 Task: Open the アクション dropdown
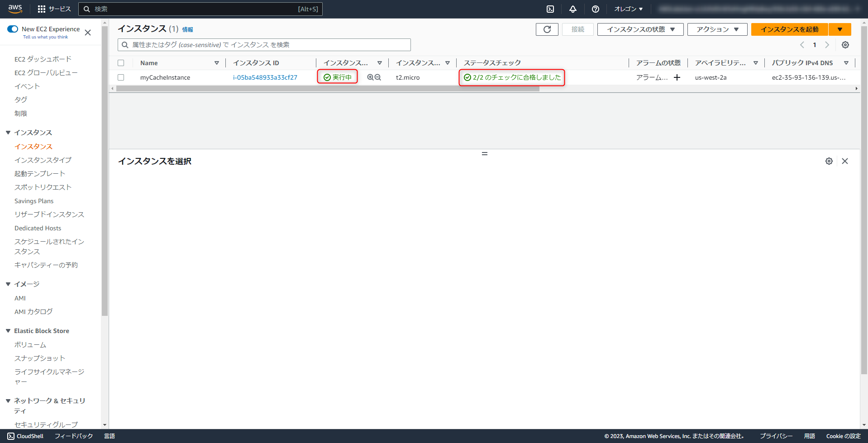pos(717,29)
